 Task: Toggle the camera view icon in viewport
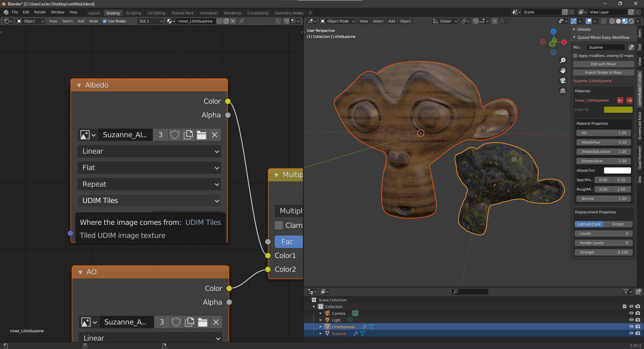(563, 81)
